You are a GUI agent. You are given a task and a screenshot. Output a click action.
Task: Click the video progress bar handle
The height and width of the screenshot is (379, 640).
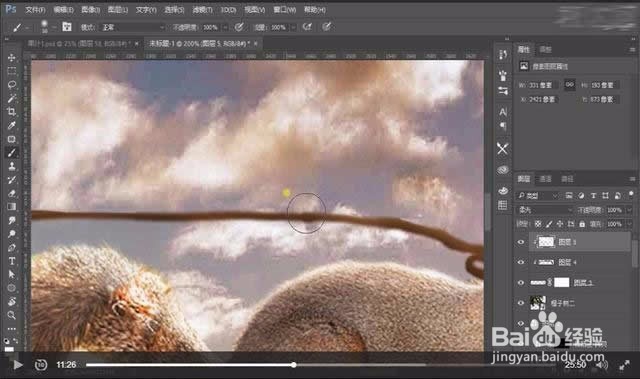tap(293, 364)
